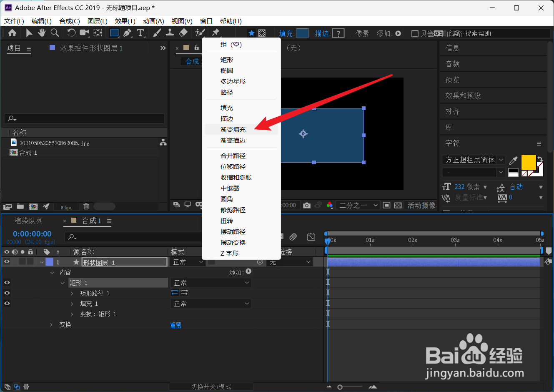Click the 添加 arrow button in 内容 row
Image resolution: width=554 pixels, height=392 pixels.
248,271
